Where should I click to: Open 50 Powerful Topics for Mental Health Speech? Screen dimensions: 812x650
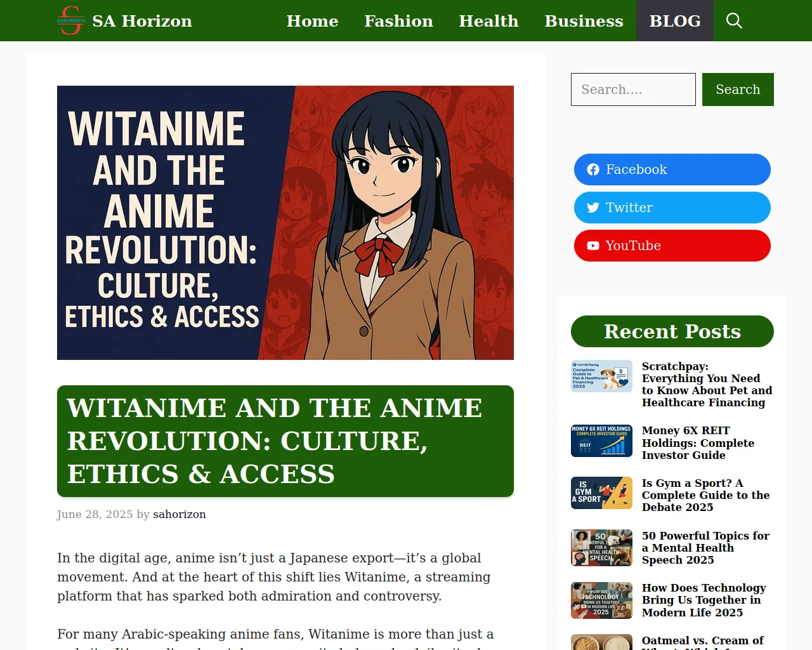705,548
